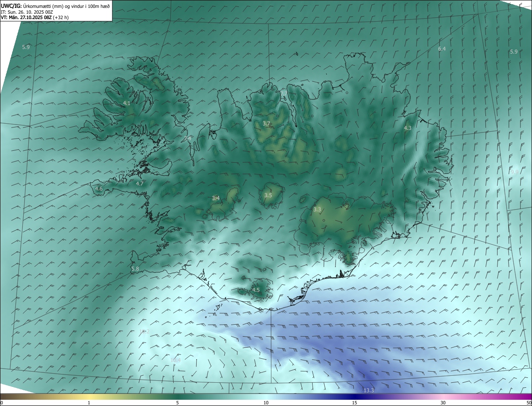Select the 13.3 value above the color bar
532x406 pixels.
pyautogui.click(x=369, y=390)
